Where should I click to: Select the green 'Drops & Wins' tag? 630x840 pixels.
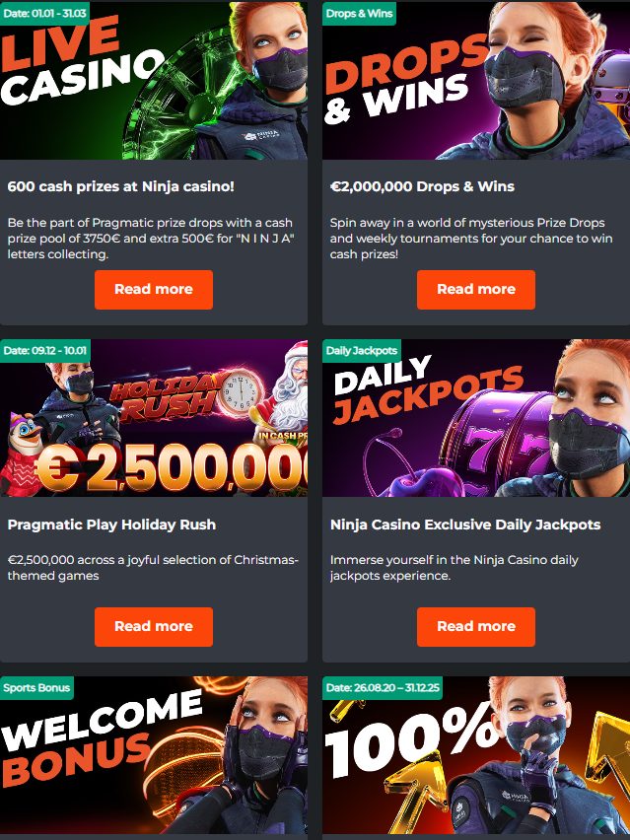(359, 14)
